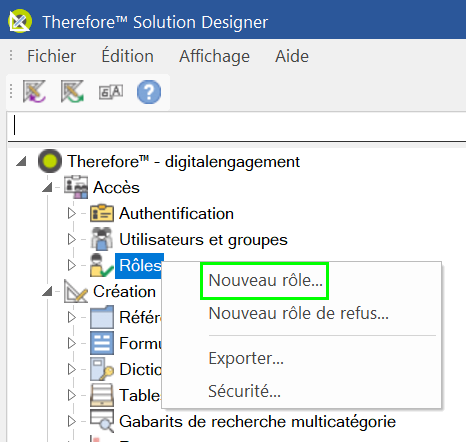Viewport: 466px width, 442px height.
Task: Click the first toolbar designer icon with purple arrow
Action: pyautogui.click(x=34, y=91)
